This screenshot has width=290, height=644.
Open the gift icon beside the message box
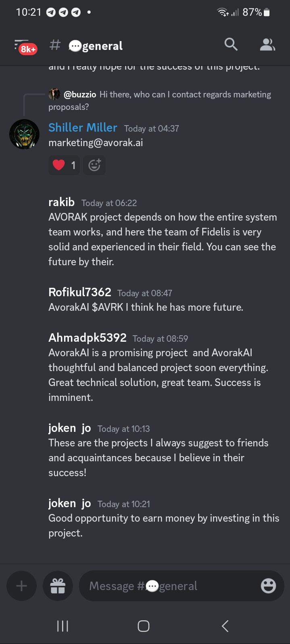coord(58,586)
